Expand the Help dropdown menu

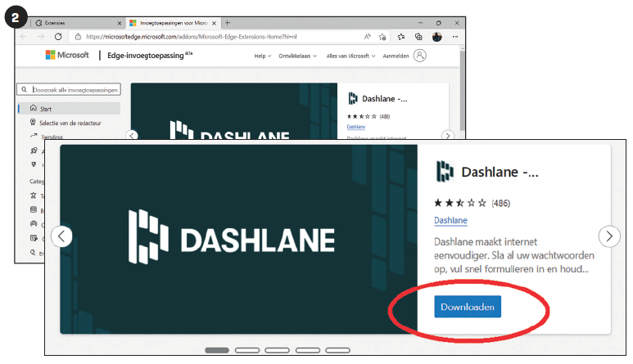click(x=262, y=56)
